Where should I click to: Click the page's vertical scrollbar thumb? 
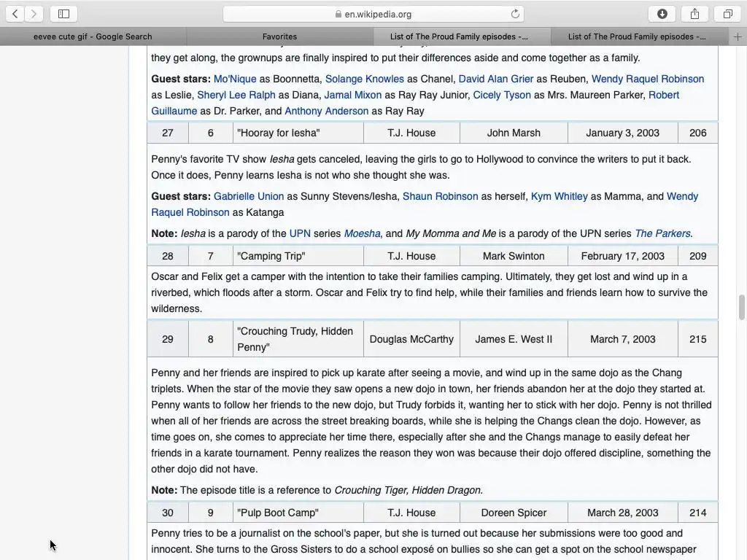tap(741, 308)
